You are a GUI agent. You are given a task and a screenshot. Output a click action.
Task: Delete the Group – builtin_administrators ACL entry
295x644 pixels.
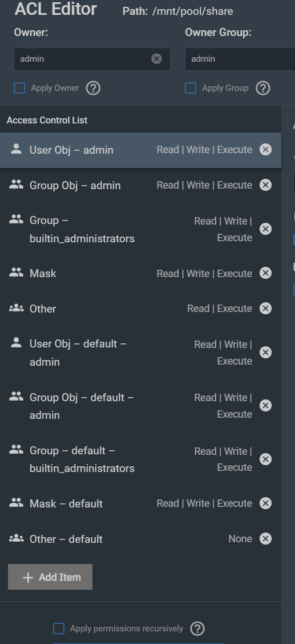point(265,229)
